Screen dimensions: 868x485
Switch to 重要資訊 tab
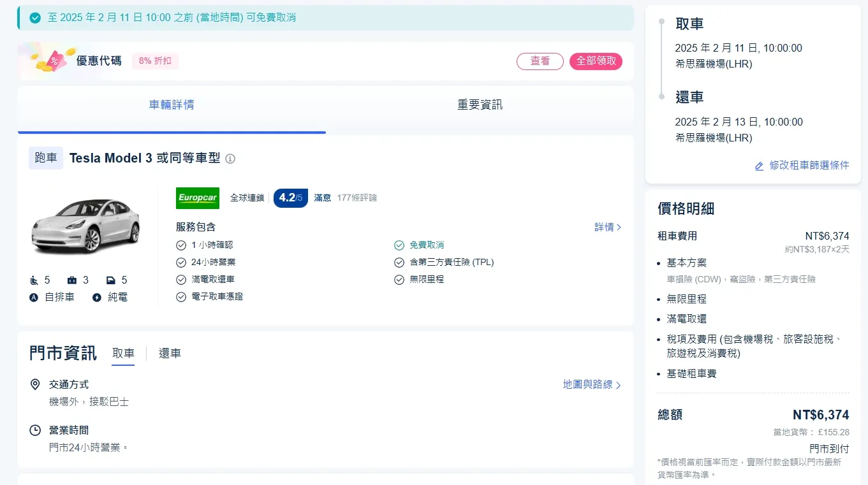tap(480, 105)
